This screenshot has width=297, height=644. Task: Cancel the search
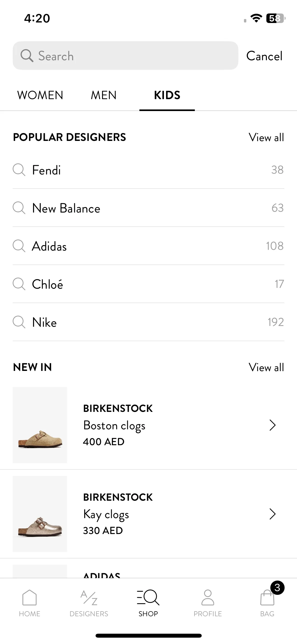[x=264, y=56]
